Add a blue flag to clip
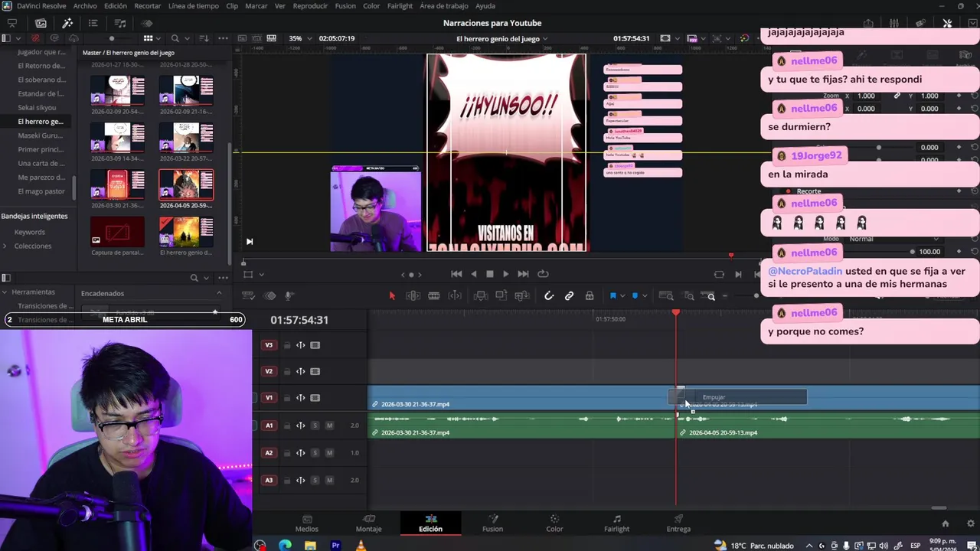This screenshot has height=551, width=980. coord(612,296)
